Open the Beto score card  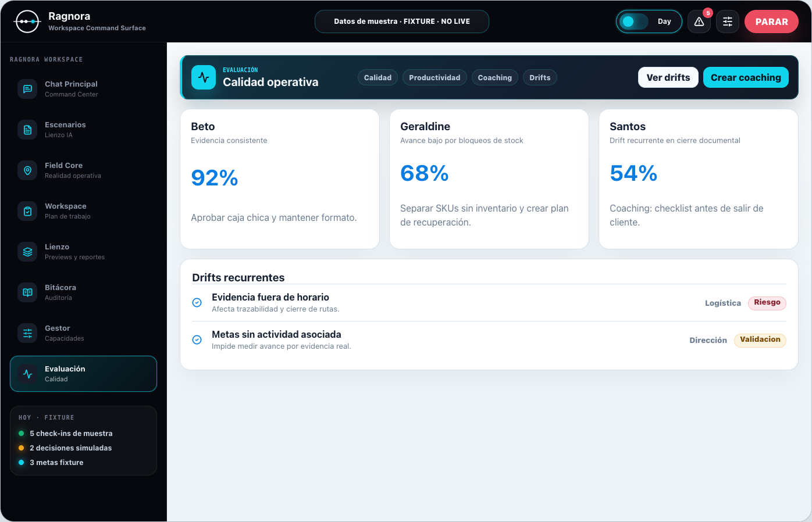[x=280, y=179]
